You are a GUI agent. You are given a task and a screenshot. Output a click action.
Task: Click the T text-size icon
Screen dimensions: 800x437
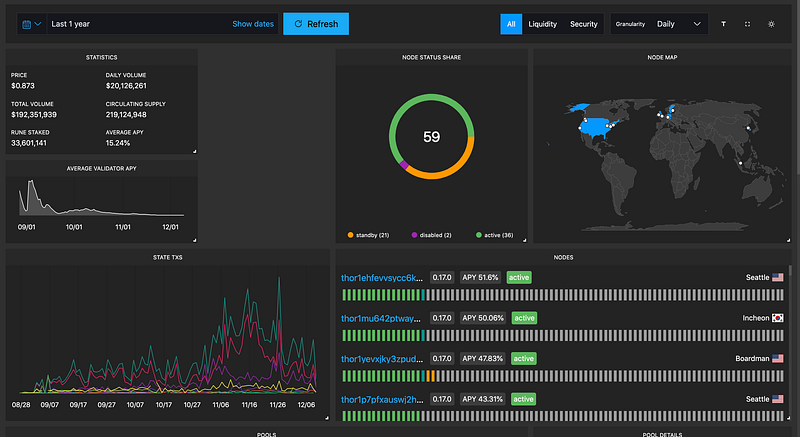(723, 24)
